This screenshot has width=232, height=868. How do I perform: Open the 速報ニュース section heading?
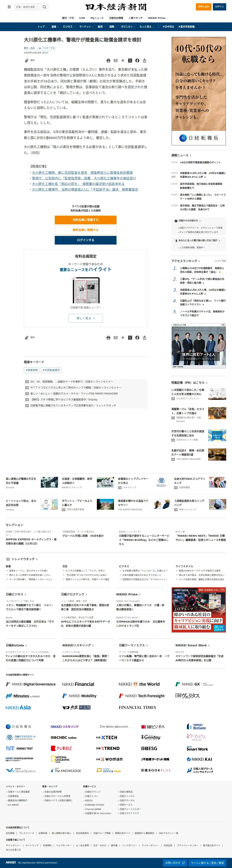pyautogui.click(x=181, y=155)
